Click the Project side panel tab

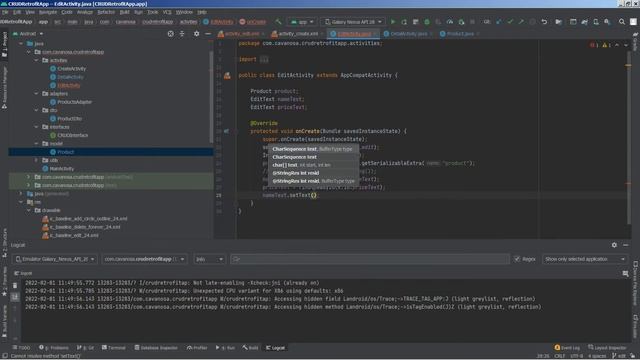(x=4, y=45)
